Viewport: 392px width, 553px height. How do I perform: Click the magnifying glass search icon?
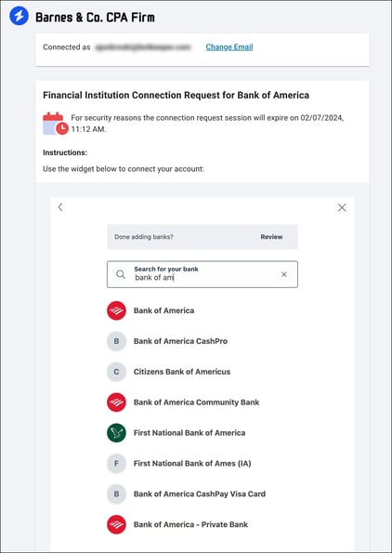[121, 274]
